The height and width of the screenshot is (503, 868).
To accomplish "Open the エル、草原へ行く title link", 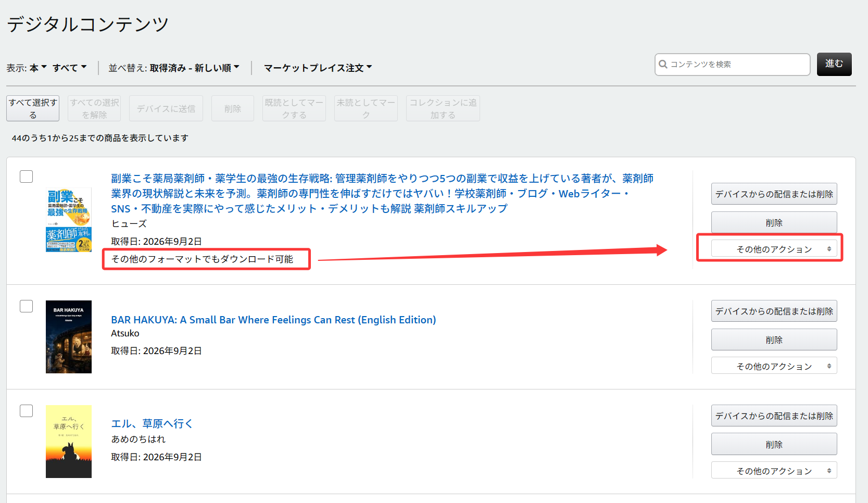I will pyautogui.click(x=152, y=424).
